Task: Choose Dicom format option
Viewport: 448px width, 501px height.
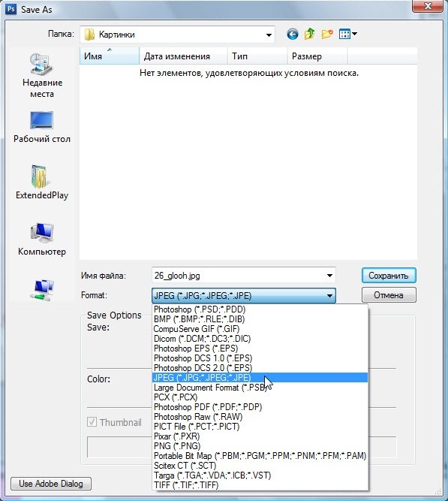Action: click(260, 339)
